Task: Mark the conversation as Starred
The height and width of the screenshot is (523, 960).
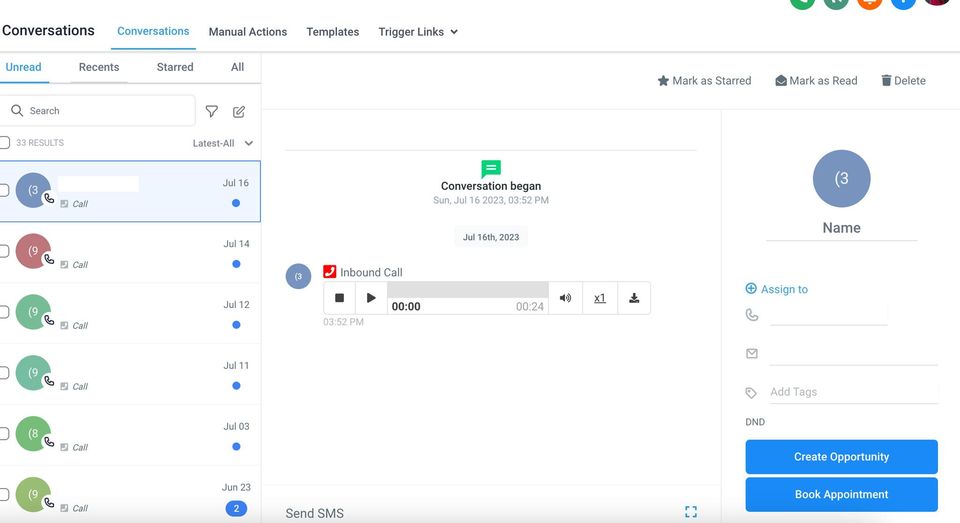Action: click(704, 81)
